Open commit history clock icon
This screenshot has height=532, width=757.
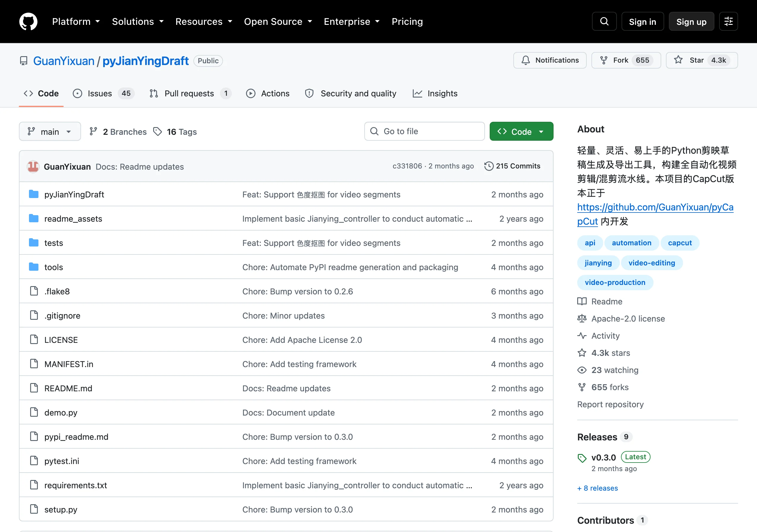(x=489, y=166)
